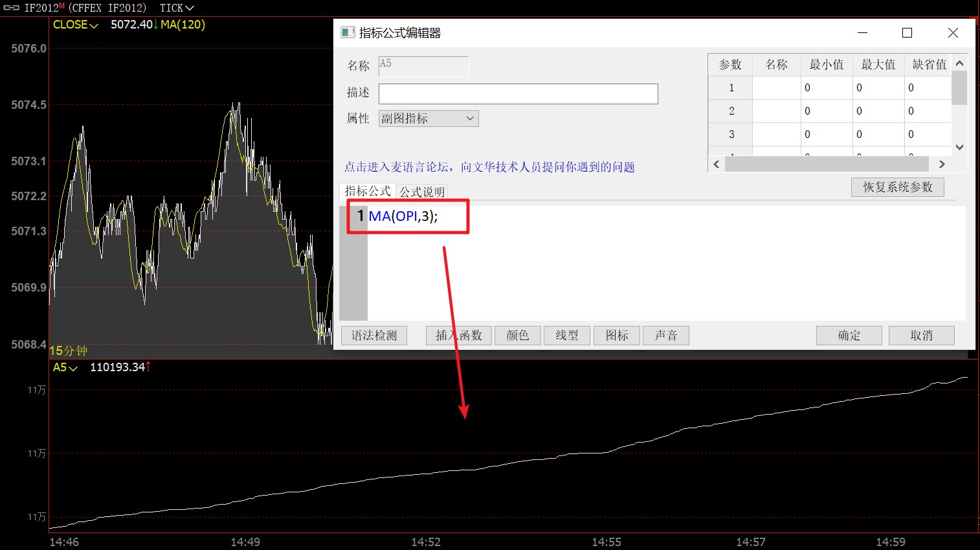The image size is (980, 550).
Task: Maximize the formula editor window
Action: [x=907, y=33]
